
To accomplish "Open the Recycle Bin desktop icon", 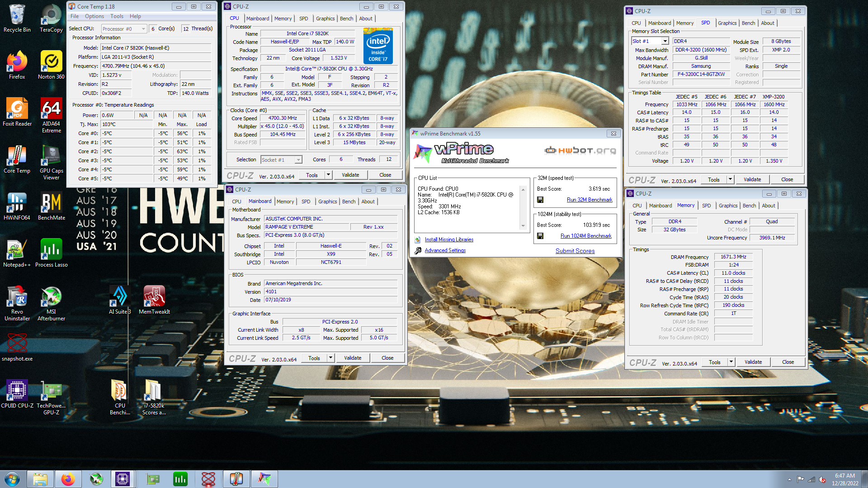I will click(17, 18).
